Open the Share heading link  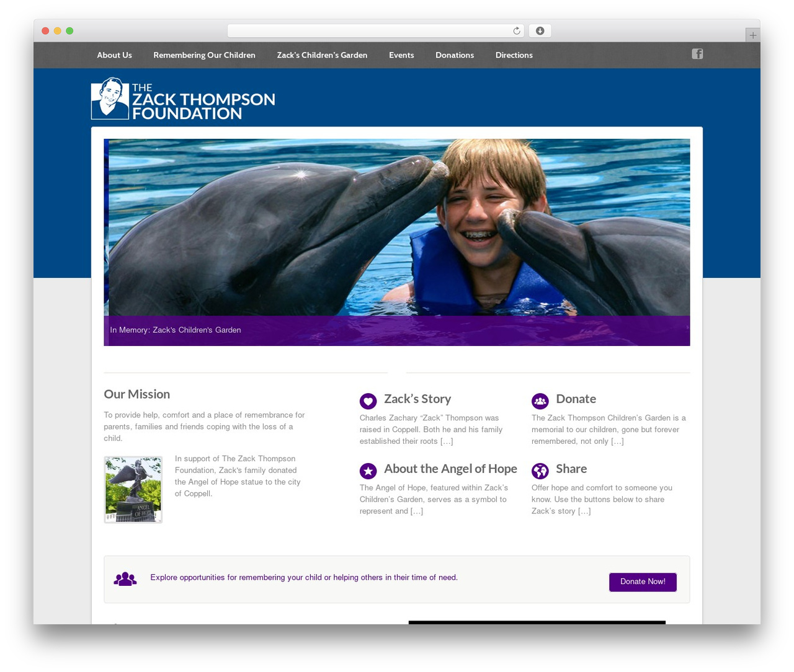571,469
